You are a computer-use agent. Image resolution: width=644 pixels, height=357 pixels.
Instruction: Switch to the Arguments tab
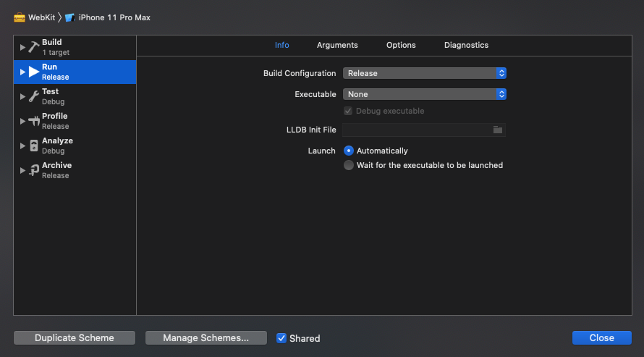tap(337, 45)
